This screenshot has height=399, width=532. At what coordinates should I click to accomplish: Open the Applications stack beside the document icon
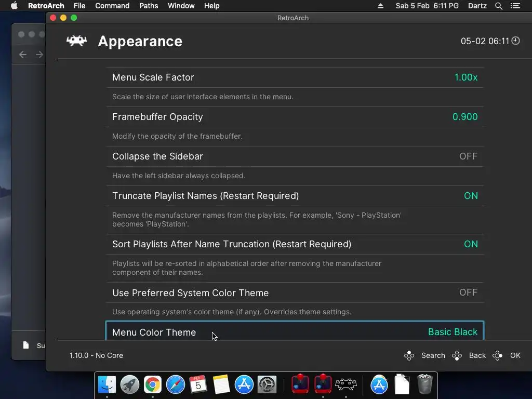(379, 384)
